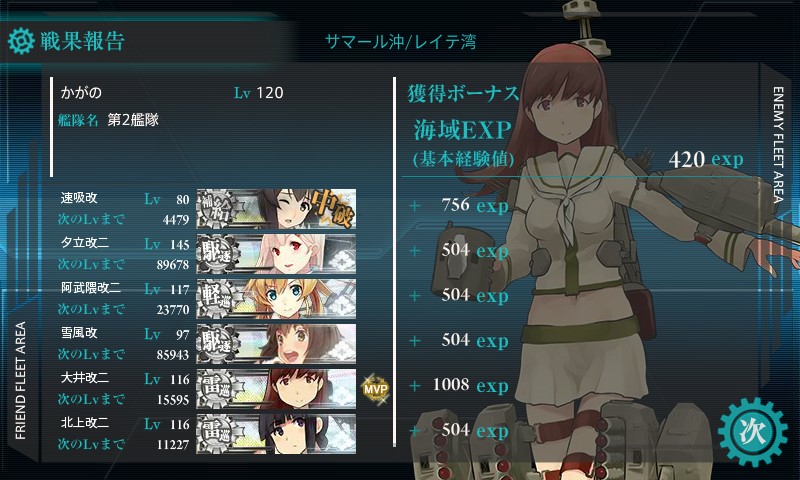This screenshot has width=800, height=480.
Task: Click the 中破 damage badge on 速吸改
Action: click(x=332, y=208)
